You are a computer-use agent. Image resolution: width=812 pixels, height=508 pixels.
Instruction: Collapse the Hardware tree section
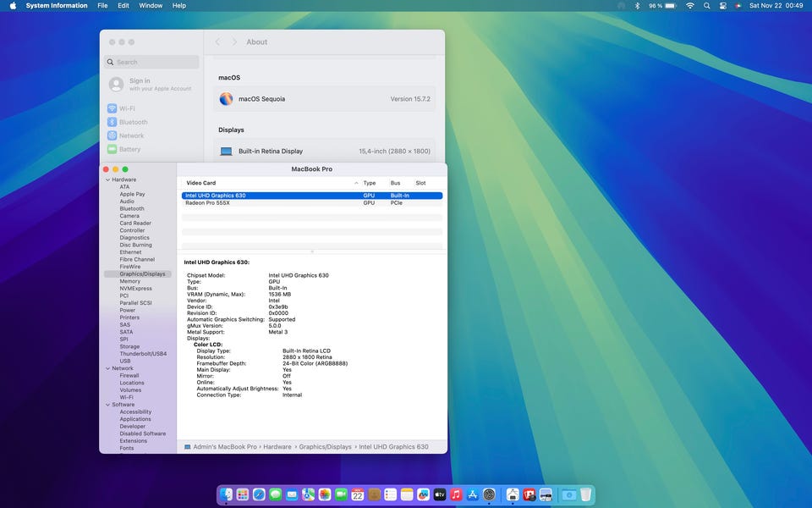coord(107,179)
